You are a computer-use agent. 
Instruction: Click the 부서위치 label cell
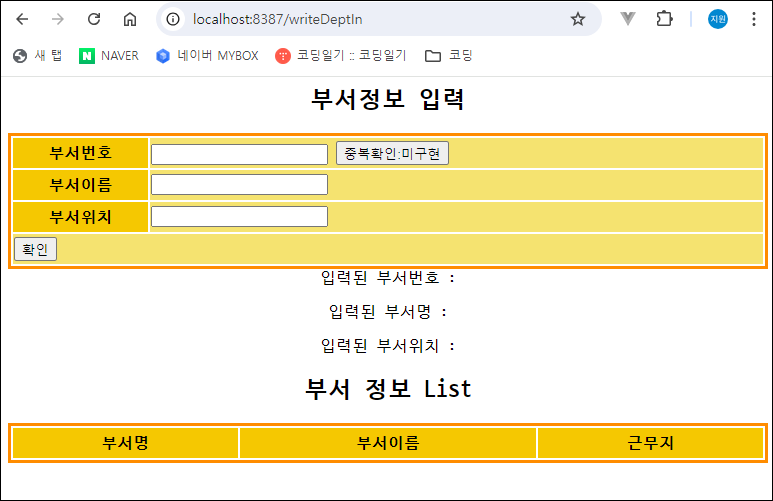coord(80,217)
